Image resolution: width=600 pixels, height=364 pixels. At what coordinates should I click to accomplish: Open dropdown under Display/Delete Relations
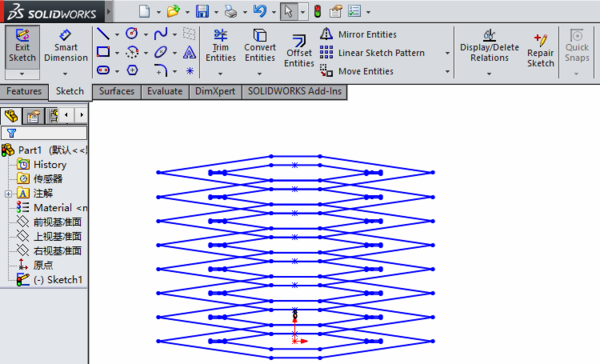(489, 73)
